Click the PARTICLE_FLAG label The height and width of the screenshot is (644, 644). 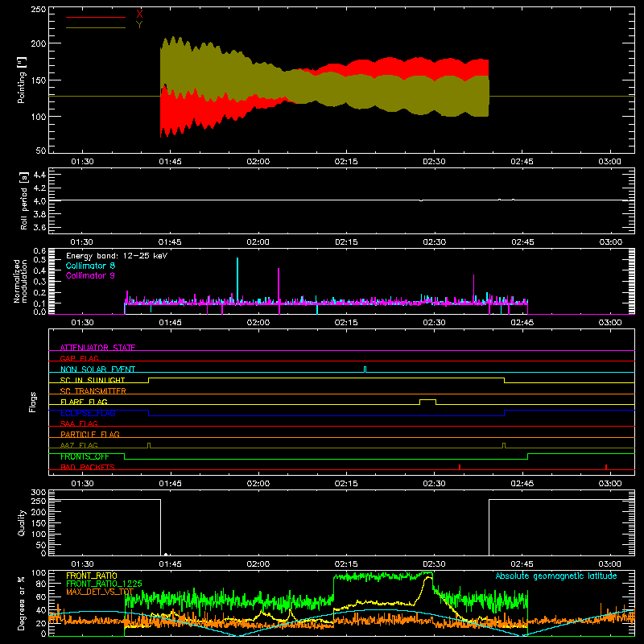click(90, 434)
